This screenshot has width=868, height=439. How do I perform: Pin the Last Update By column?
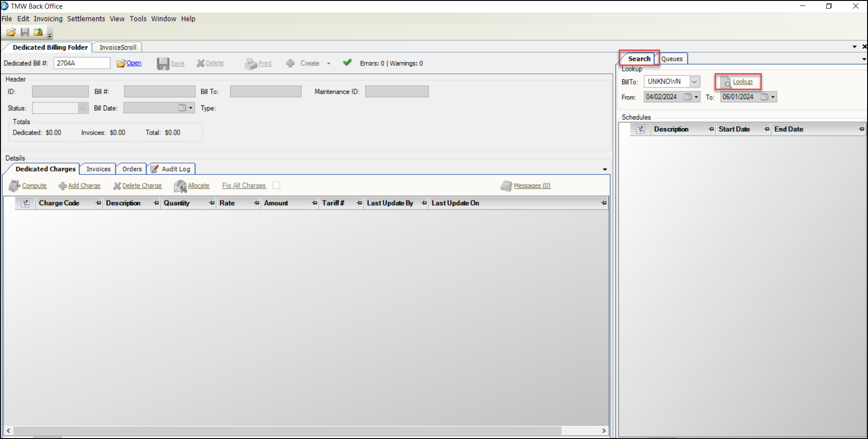pyautogui.click(x=424, y=203)
